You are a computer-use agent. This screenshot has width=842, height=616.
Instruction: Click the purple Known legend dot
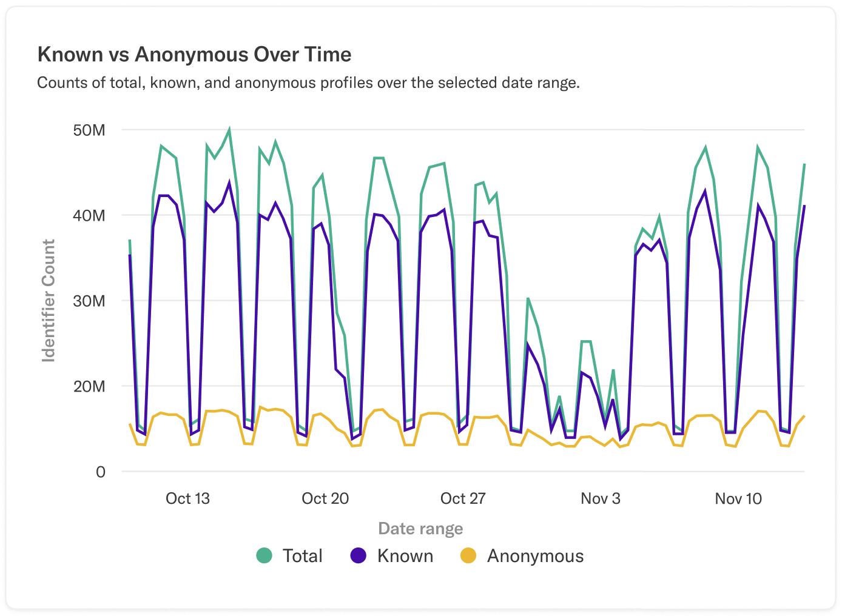(x=359, y=555)
